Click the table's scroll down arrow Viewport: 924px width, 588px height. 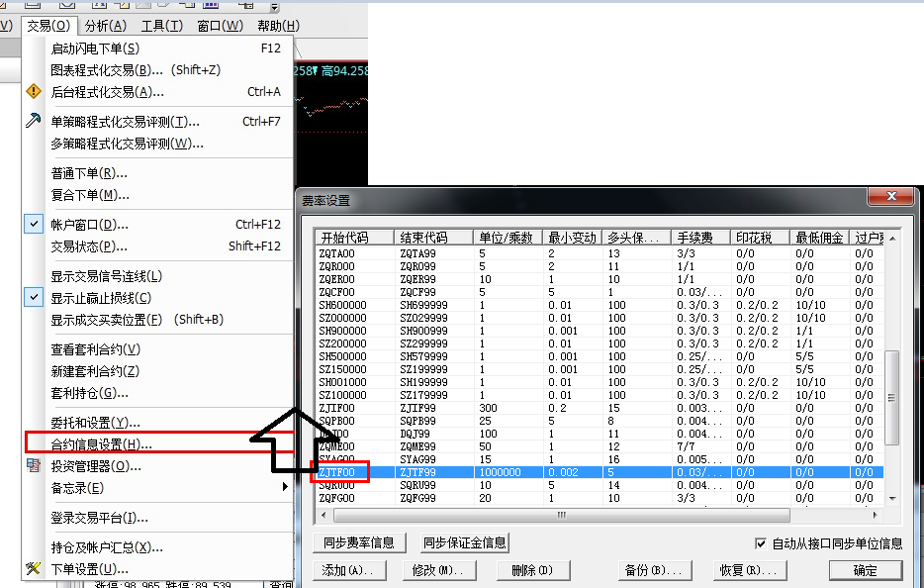(892, 498)
